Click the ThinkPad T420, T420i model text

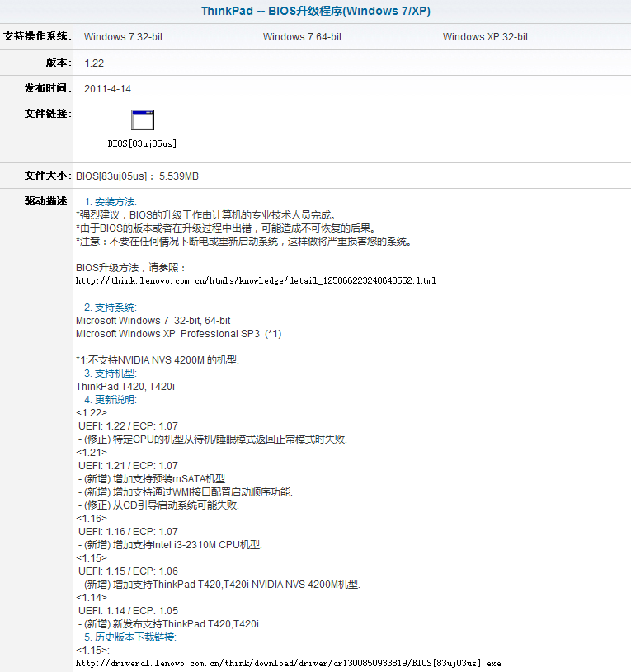click(125, 387)
